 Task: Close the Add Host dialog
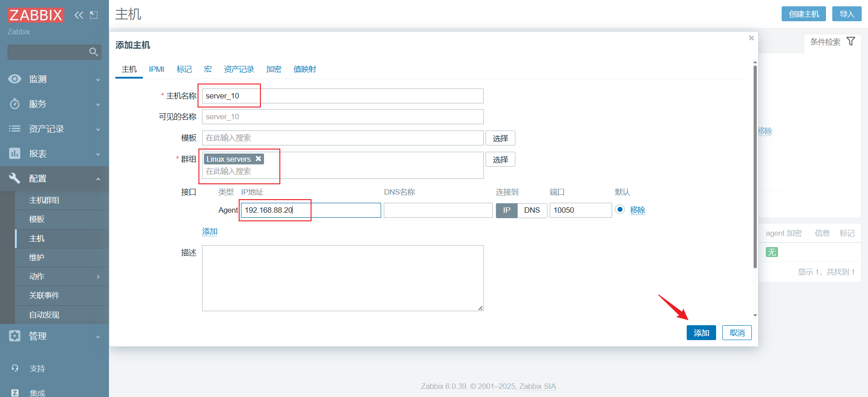tap(751, 38)
